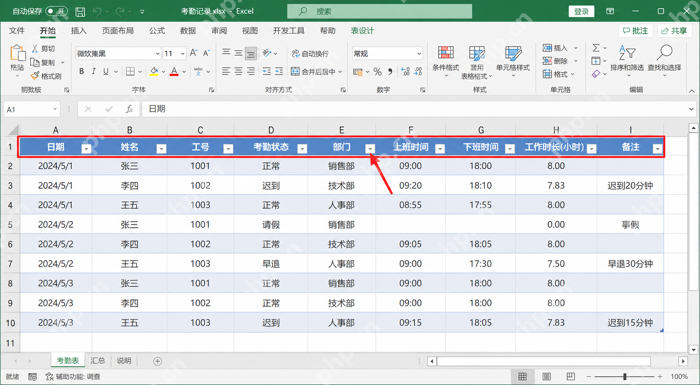This screenshot has height=385, width=700.
Task: Add a new sheet with plus icon
Action: coord(157,361)
